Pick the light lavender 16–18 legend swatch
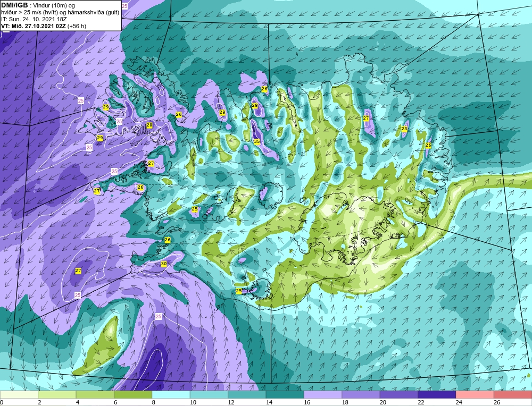This screenshot has width=532, height=406. [x=323, y=395]
